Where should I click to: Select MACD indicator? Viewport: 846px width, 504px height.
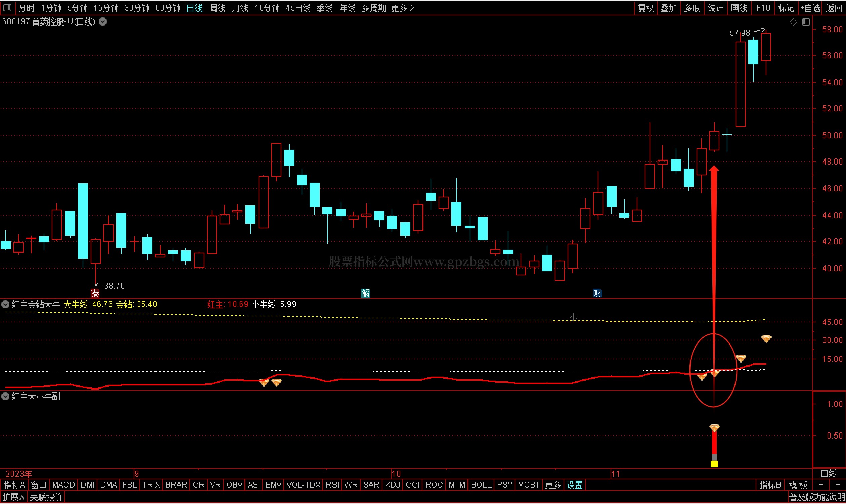[x=63, y=485]
